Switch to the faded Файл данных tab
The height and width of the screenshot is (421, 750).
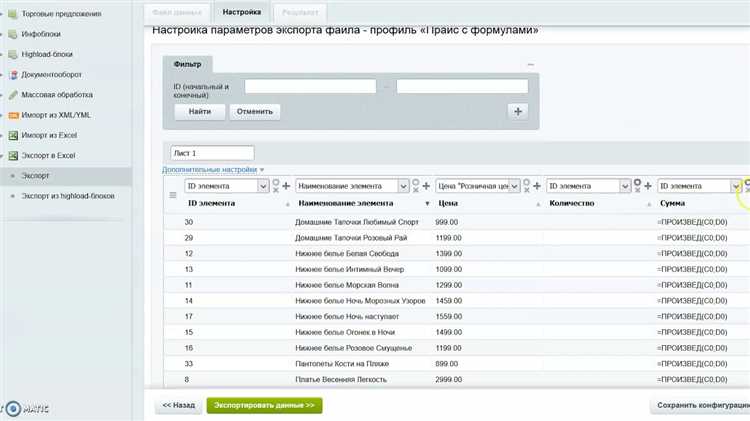point(176,12)
